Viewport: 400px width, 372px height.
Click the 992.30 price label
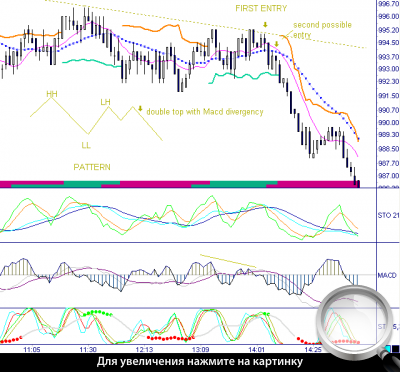pos(389,82)
